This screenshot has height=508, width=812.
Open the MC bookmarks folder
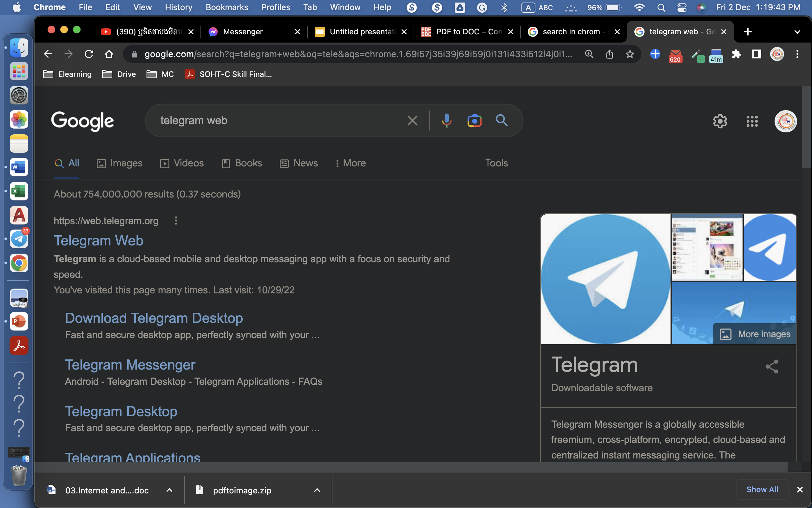coord(160,74)
